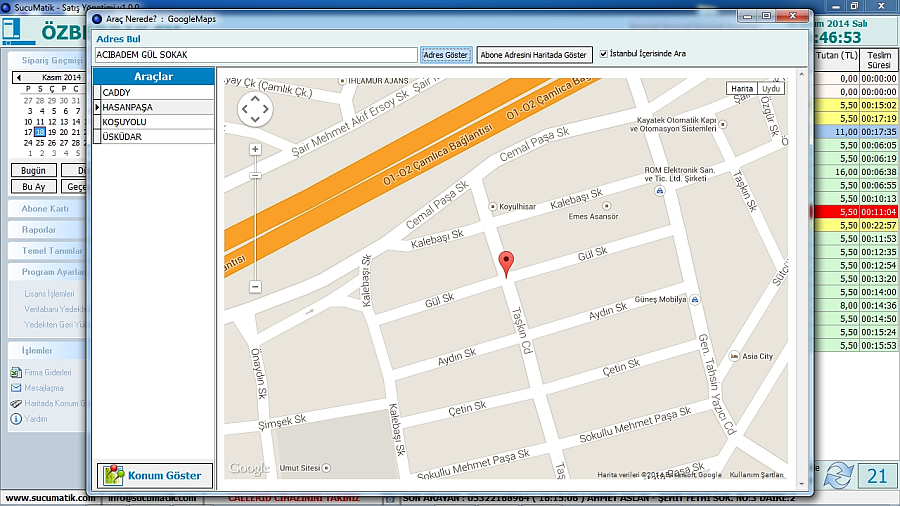Click the Konum Göster button
The image size is (900, 506).
coord(154,475)
